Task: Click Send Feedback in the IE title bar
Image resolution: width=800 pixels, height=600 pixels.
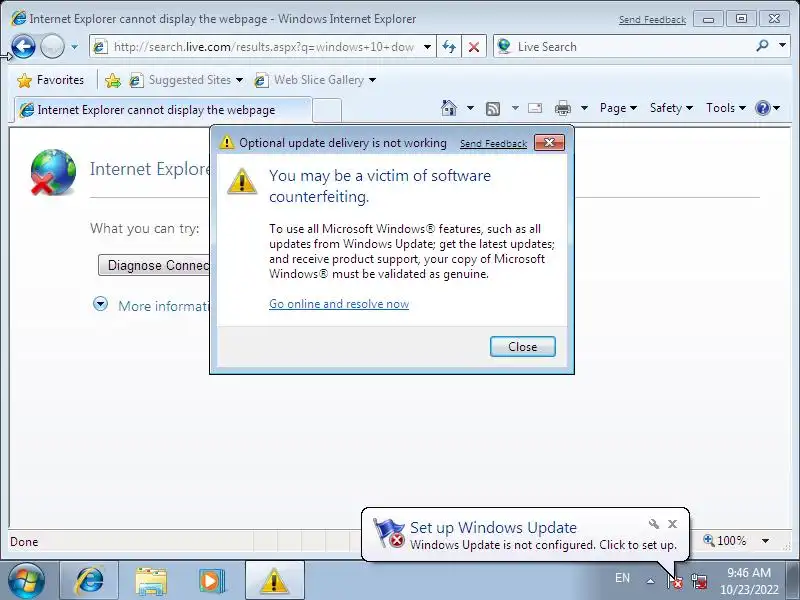Action: coord(652,20)
